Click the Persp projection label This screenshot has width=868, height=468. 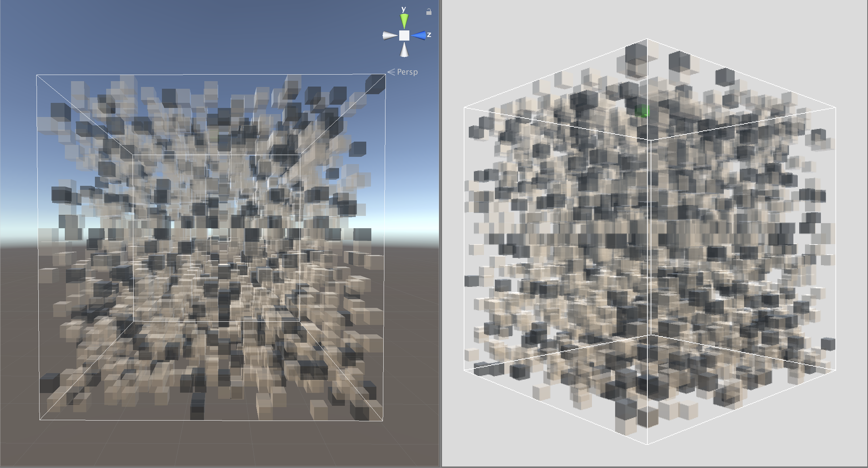click(x=407, y=72)
